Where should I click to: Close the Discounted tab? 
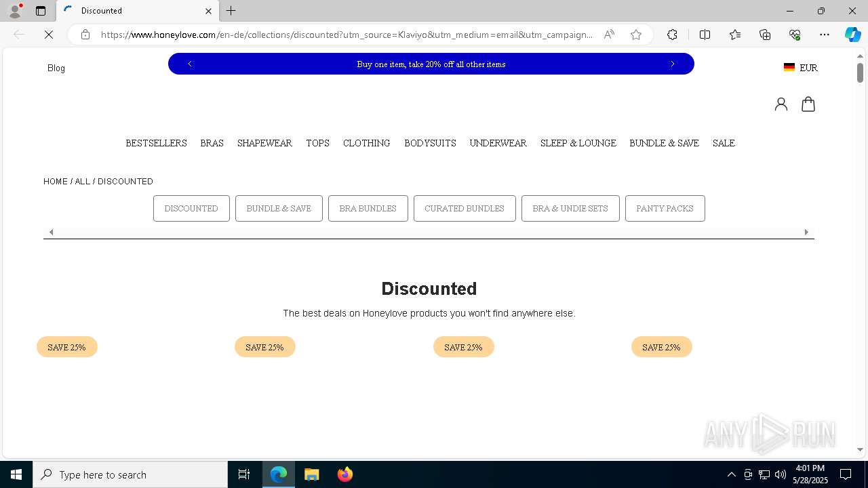208,11
